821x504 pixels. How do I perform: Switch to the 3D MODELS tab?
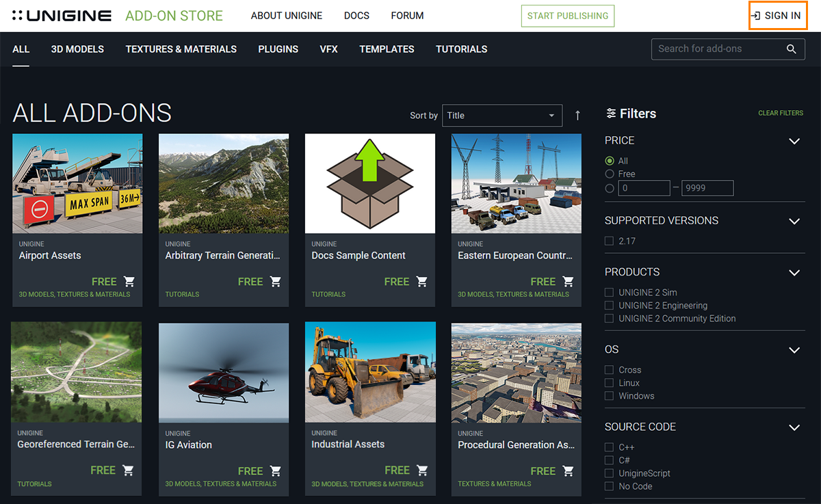(77, 49)
